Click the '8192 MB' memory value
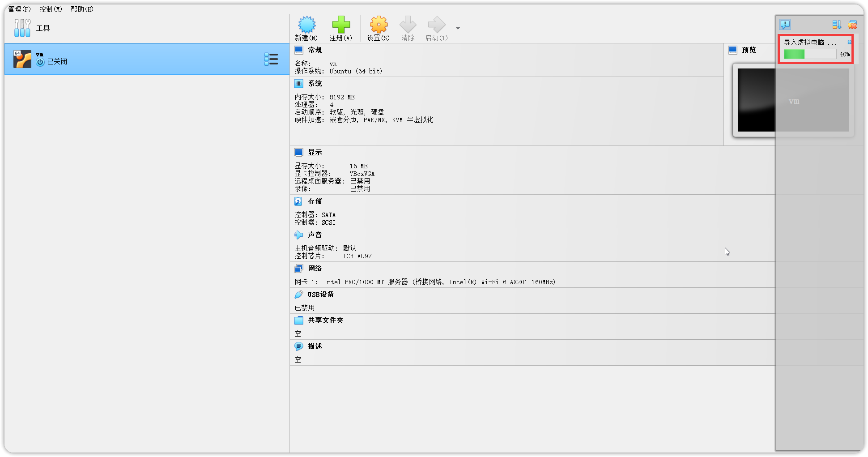Image resolution: width=868 pixels, height=457 pixels. 342,97
